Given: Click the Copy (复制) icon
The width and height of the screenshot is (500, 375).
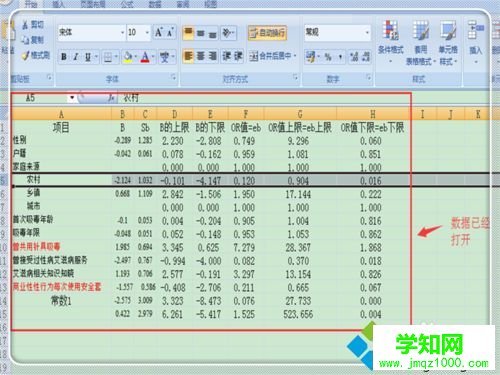Looking at the screenshot, I should click(26, 40).
